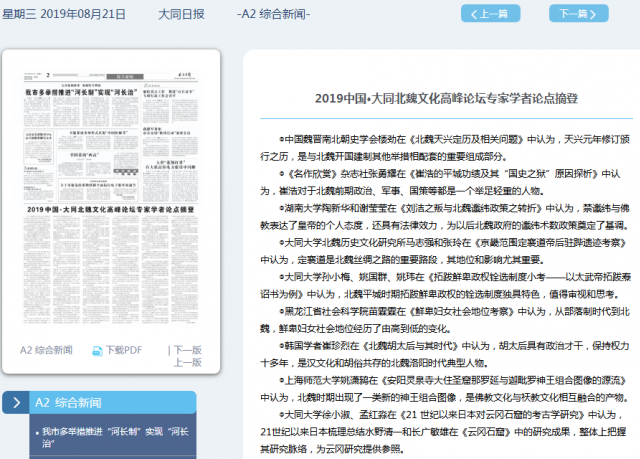The image size is (640, 459).
Task: Click paragraph starting 湖南大学陶新华和谢莹莹
Action: point(445,217)
